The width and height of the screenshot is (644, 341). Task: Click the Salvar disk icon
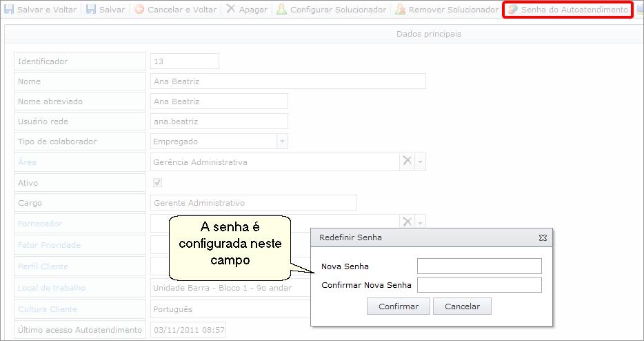point(91,9)
